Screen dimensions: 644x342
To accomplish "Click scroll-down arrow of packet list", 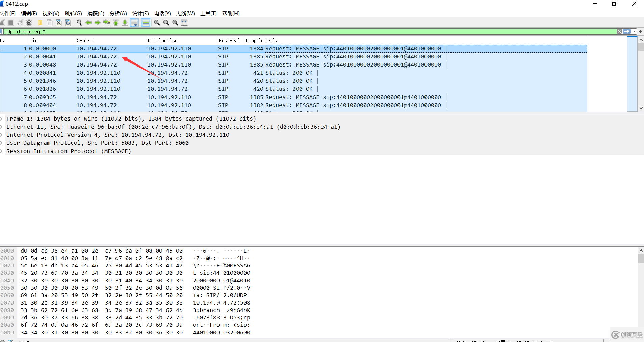I will 641,108.
